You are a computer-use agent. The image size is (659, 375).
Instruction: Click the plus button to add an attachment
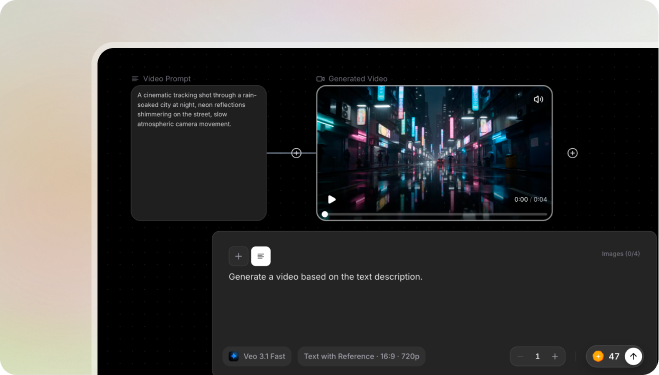pos(238,256)
